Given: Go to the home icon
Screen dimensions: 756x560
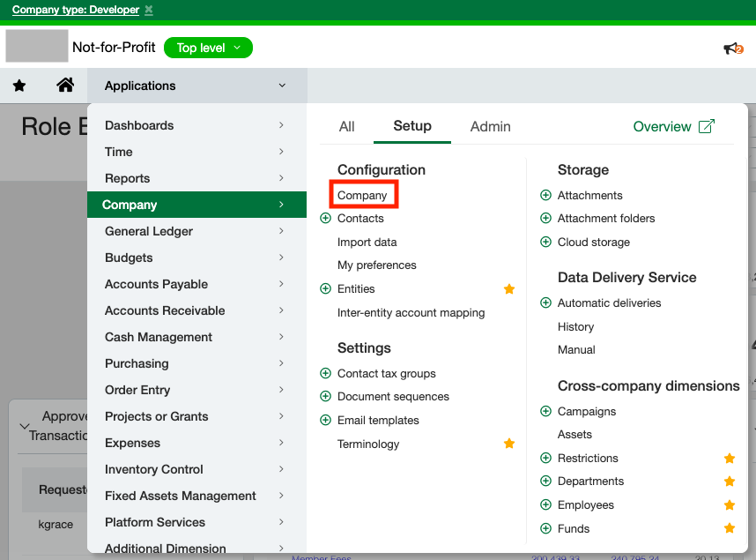Looking at the screenshot, I should pos(65,85).
